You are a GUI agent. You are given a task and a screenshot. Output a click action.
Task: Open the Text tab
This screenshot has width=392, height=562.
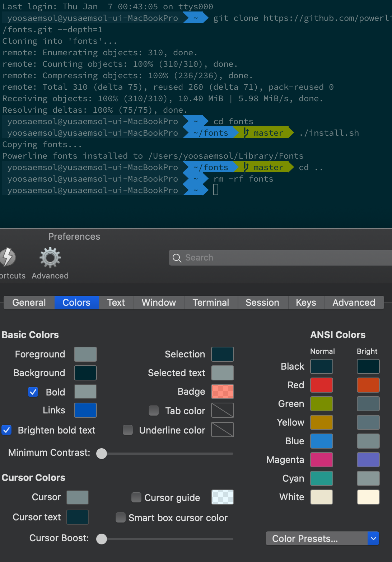[x=116, y=303]
